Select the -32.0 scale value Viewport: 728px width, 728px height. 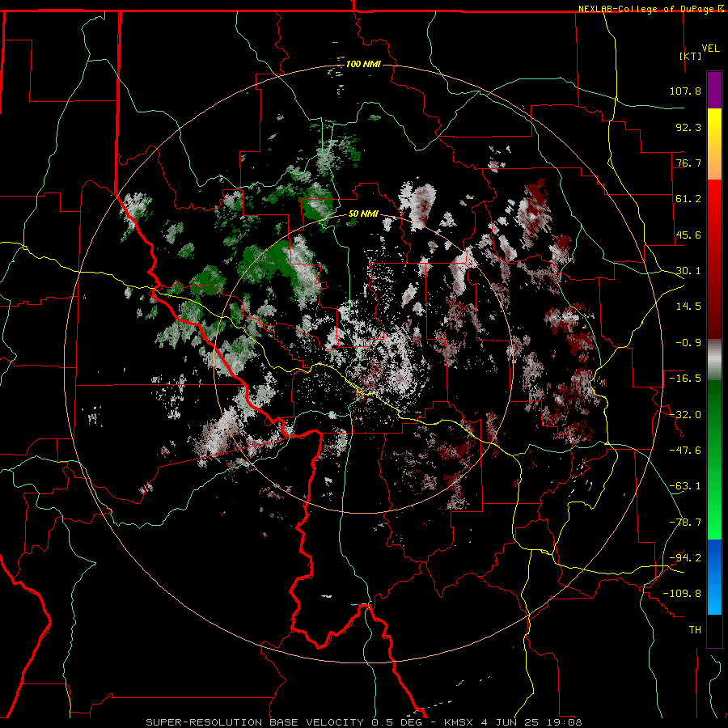[685, 415]
